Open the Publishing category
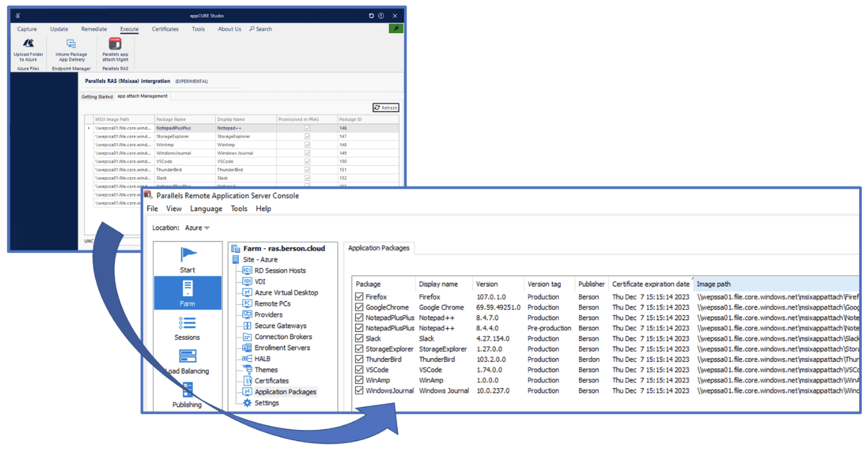868x460 pixels. coord(188,395)
